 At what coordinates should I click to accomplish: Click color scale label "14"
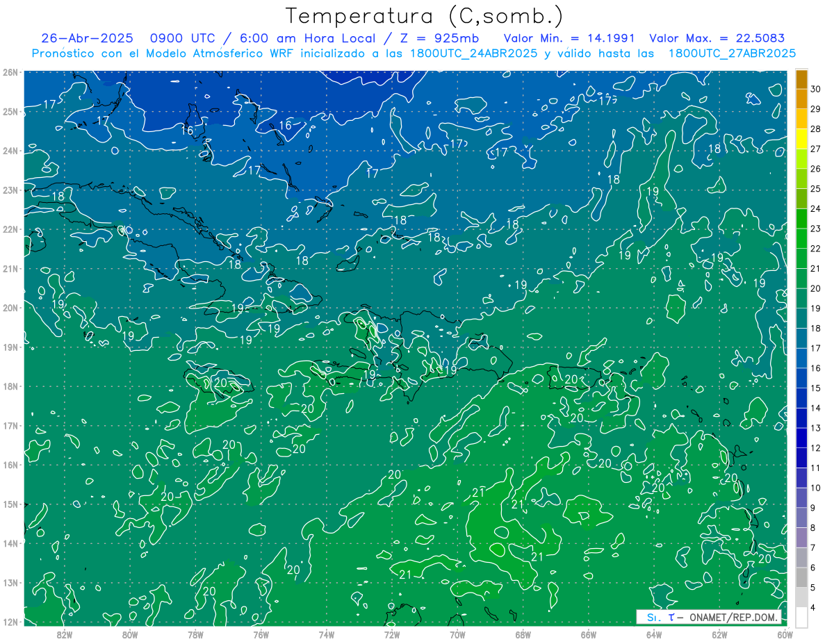(x=816, y=408)
